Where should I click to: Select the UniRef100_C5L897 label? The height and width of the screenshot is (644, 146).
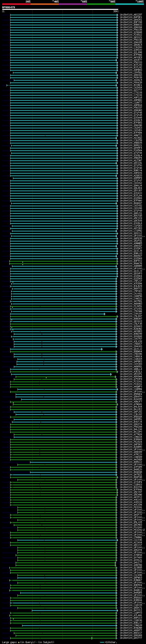click(x=131, y=316)
